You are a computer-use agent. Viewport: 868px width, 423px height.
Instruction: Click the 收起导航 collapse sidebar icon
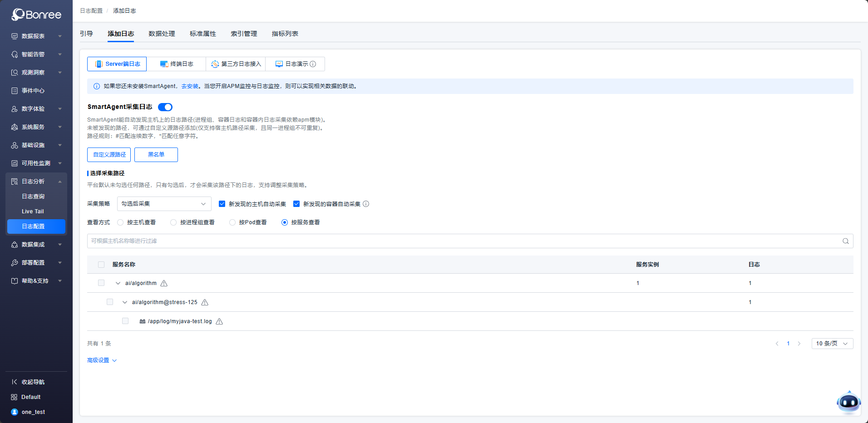[15, 382]
